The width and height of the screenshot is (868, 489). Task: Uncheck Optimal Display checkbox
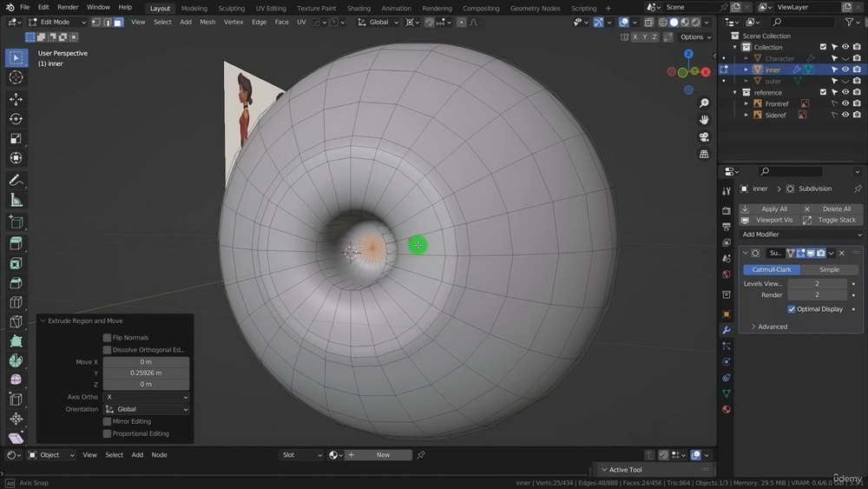pos(791,309)
